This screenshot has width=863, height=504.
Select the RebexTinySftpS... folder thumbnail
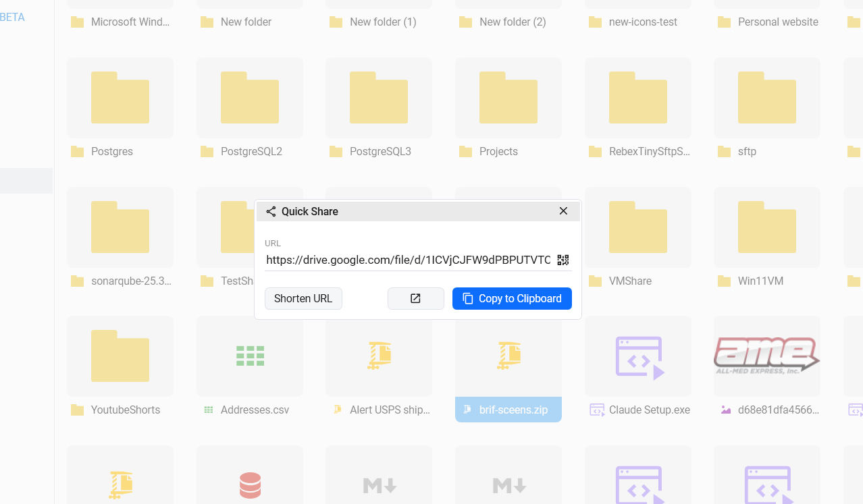638,98
